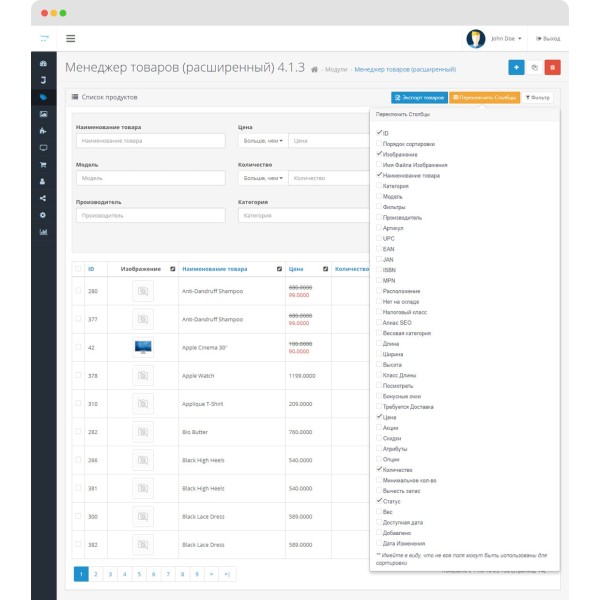Enable the Порядок сортировки column checkbox
The image size is (600, 600).
[379, 143]
